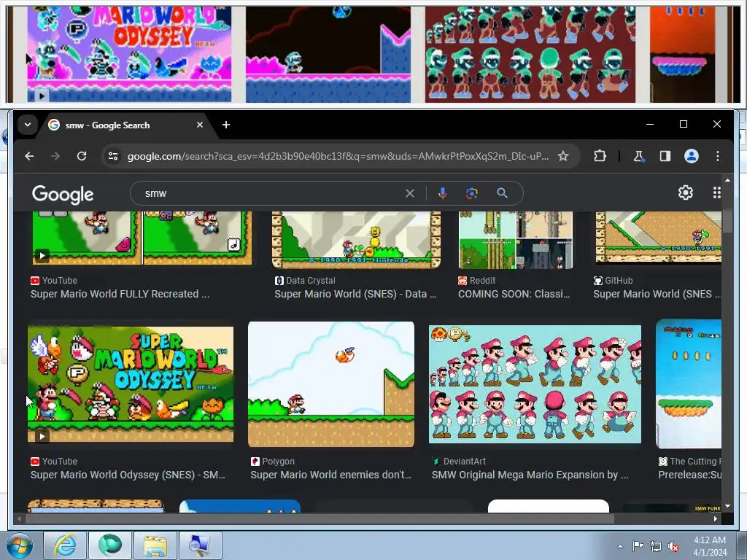The height and width of the screenshot is (560, 747).
Task: Open Chrome Labs flask icon
Action: click(639, 156)
